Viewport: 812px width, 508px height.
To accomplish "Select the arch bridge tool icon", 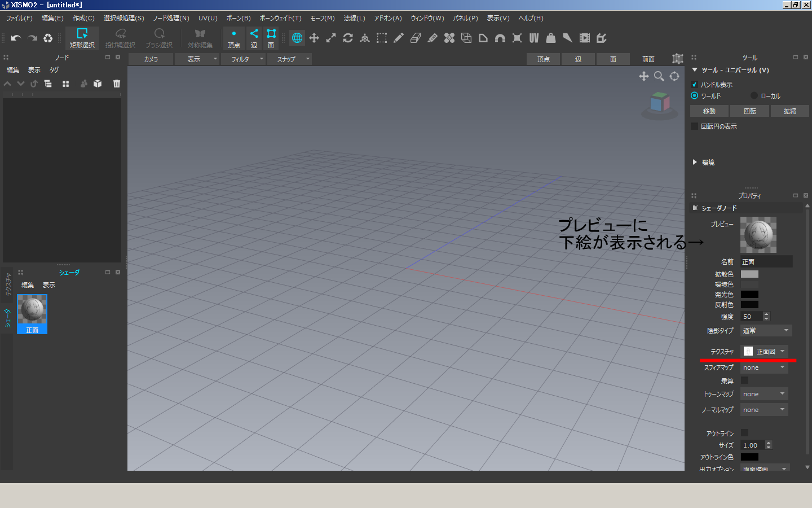I will [x=500, y=38].
